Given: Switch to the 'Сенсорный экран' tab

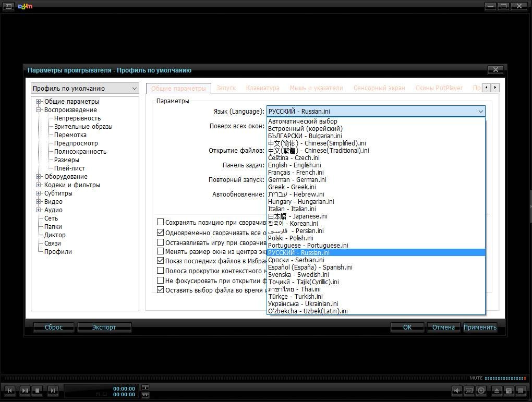Looking at the screenshot, I should tap(379, 88).
